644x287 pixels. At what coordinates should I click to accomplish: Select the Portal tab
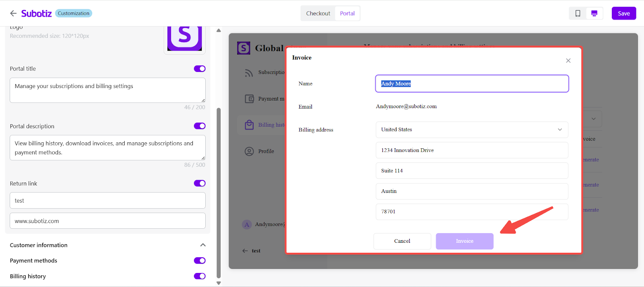click(x=347, y=13)
